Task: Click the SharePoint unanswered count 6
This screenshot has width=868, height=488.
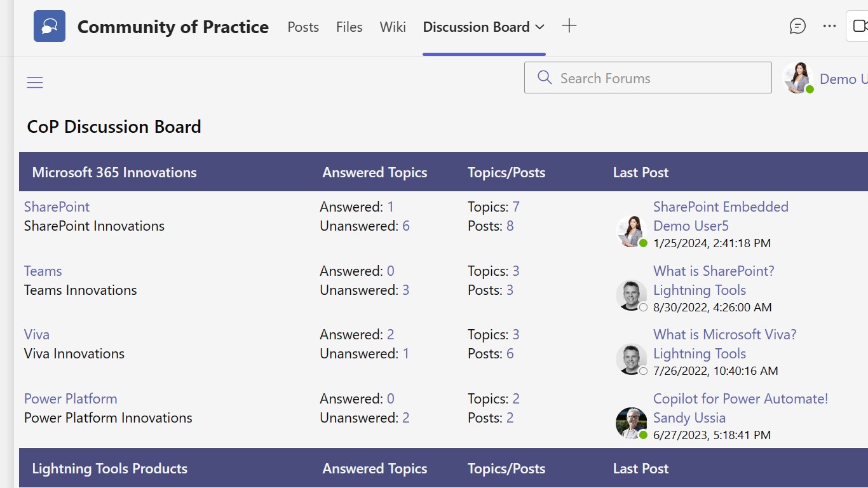Action: [406, 226]
